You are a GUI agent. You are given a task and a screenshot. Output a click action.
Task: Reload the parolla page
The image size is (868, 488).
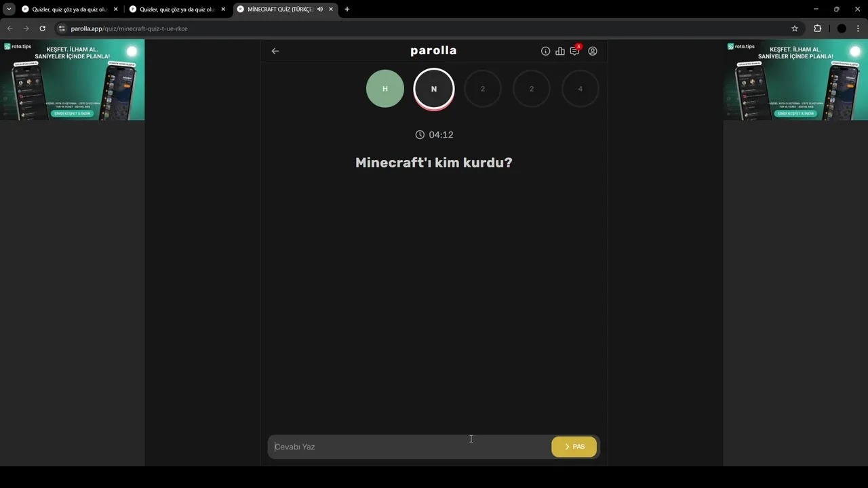(x=42, y=28)
